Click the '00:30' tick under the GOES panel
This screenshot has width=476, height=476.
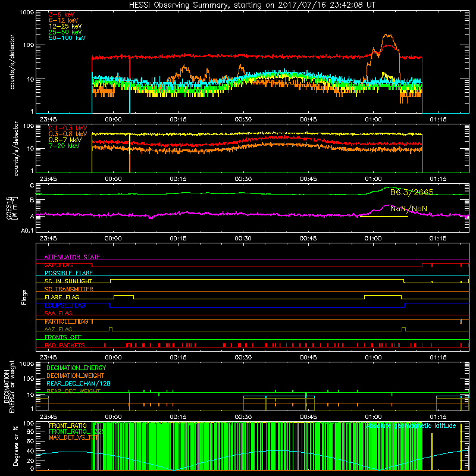[243, 239]
